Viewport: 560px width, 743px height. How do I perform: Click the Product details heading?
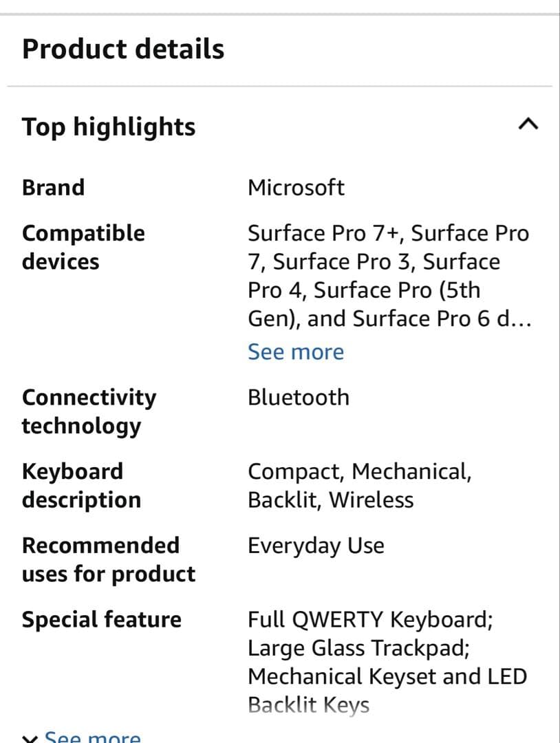click(122, 48)
